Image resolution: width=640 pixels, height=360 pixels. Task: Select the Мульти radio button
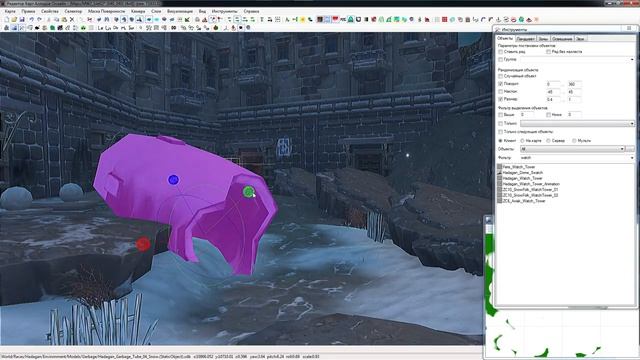574,141
